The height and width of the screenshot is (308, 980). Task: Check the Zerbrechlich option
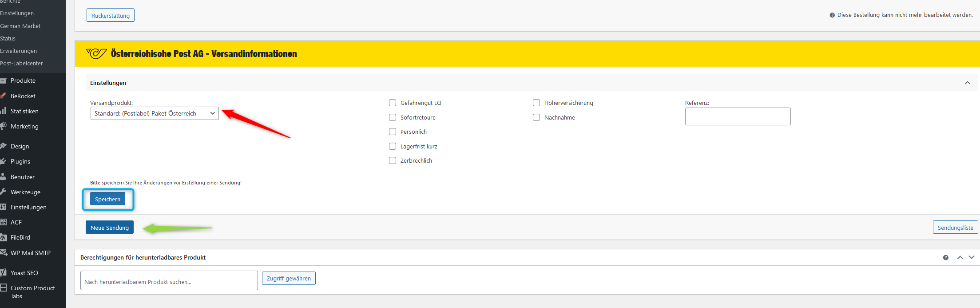(393, 160)
